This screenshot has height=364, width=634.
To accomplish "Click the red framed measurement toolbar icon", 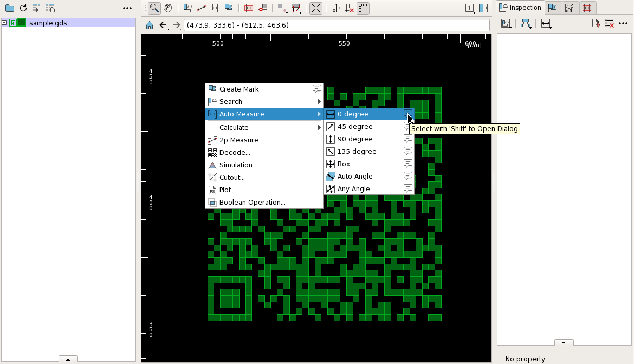I will coord(249,8).
